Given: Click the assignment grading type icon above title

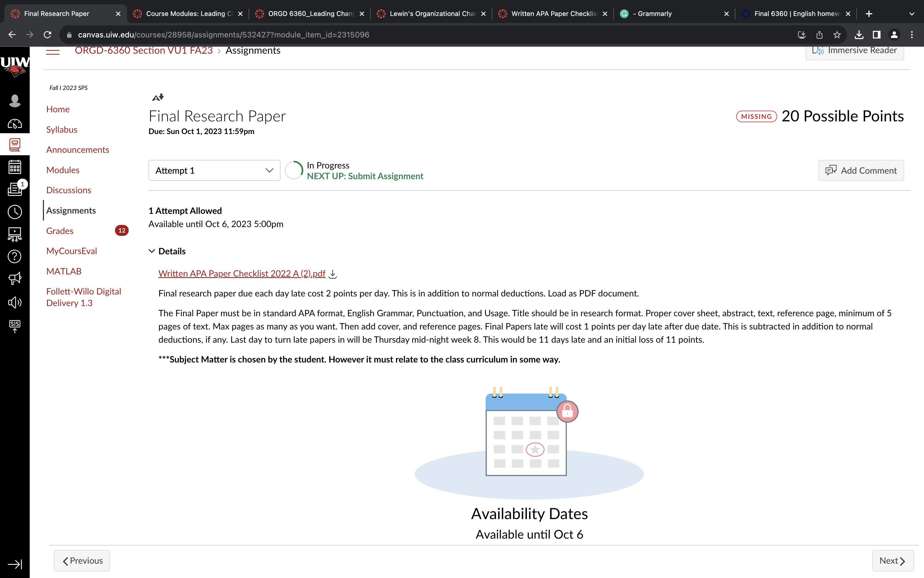Looking at the screenshot, I should [x=158, y=97].
